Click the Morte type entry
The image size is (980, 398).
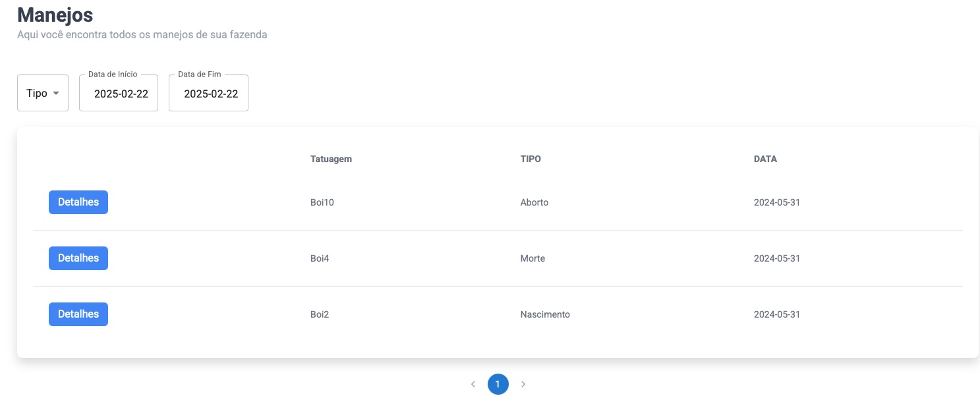pyautogui.click(x=533, y=258)
